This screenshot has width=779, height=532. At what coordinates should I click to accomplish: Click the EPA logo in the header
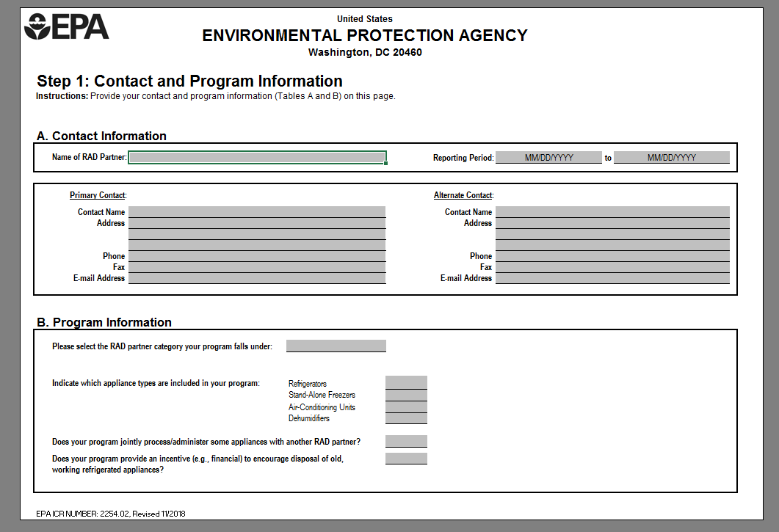[x=66, y=26]
